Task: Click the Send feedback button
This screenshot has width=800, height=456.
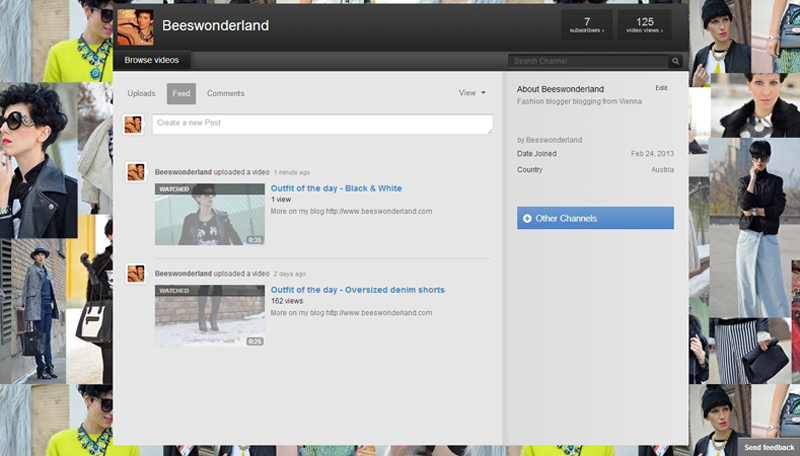Action: click(x=769, y=447)
